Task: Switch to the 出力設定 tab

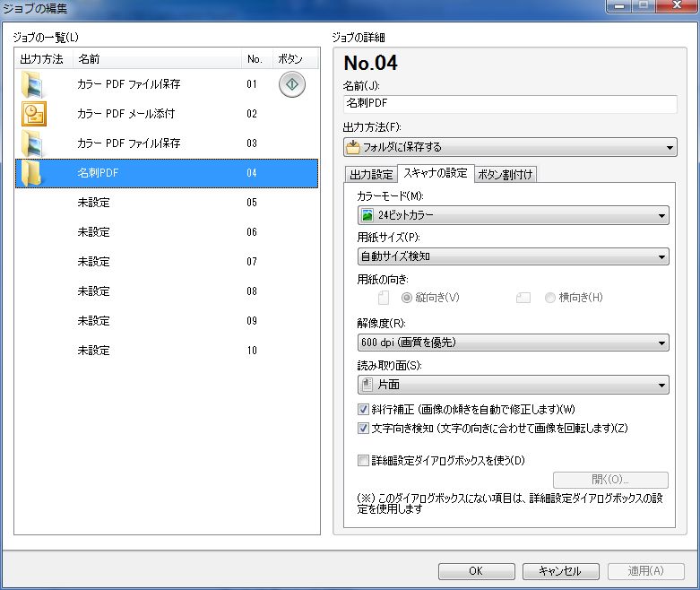Action: tap(371, 175)
